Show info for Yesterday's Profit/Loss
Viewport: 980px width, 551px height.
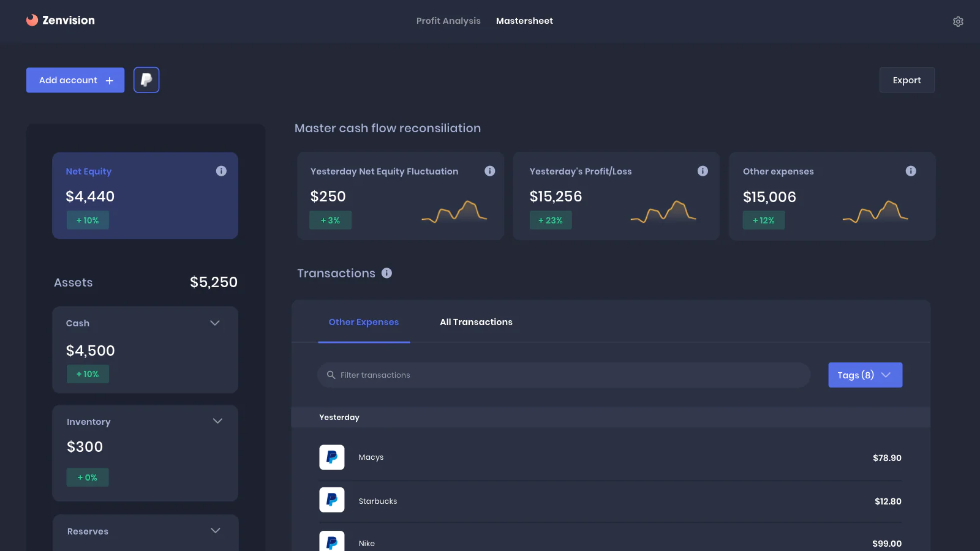coord(703,171)
